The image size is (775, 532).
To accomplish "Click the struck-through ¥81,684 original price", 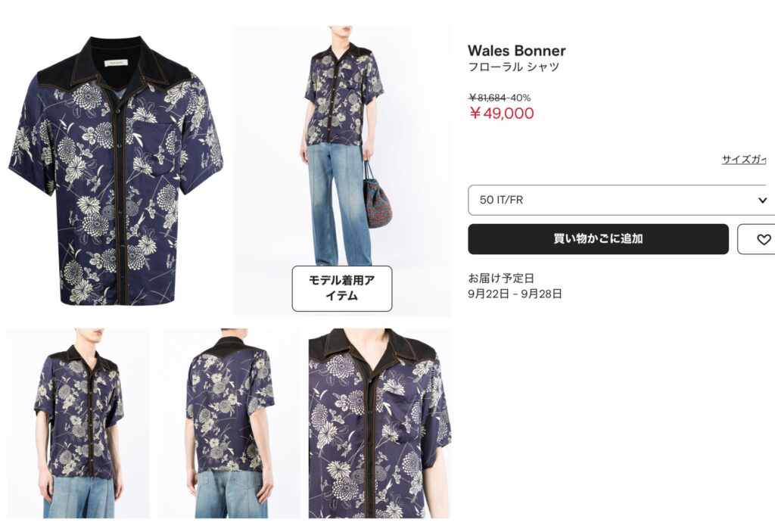I will [x=487, y=98].
